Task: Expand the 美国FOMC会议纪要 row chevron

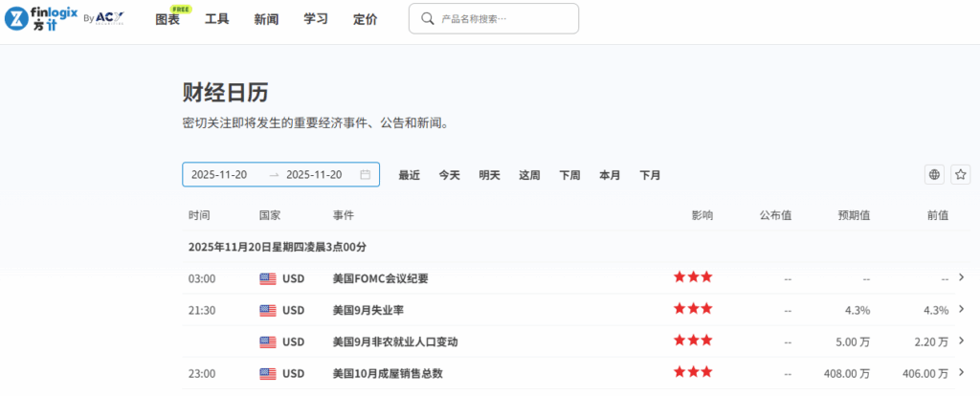Action: tap(961, 277)
